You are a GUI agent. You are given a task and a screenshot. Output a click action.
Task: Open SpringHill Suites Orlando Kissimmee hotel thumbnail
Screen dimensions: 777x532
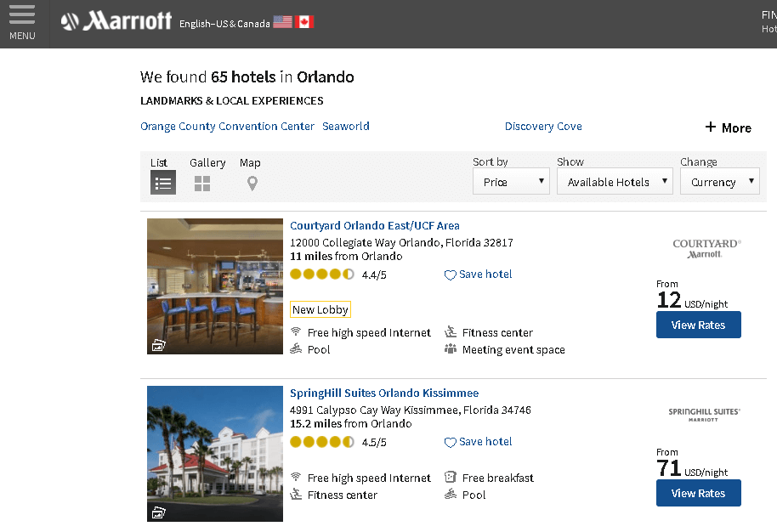point(215,454)
